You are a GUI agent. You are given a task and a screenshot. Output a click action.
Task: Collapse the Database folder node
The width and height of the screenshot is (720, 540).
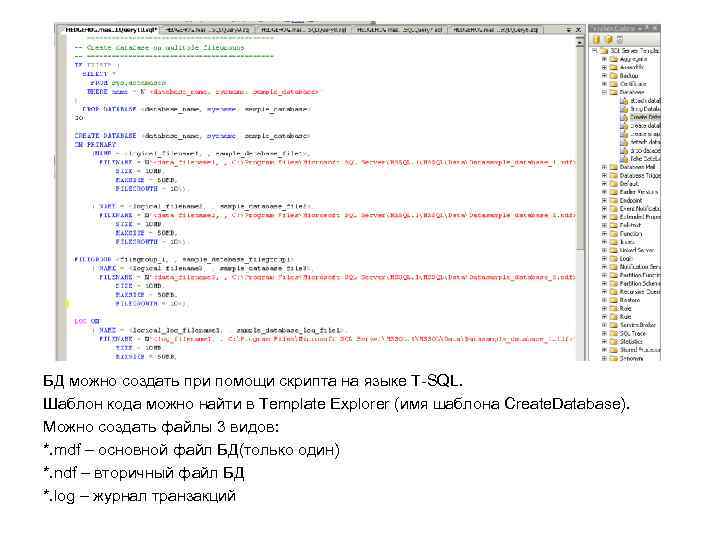[x=604, y=92]
